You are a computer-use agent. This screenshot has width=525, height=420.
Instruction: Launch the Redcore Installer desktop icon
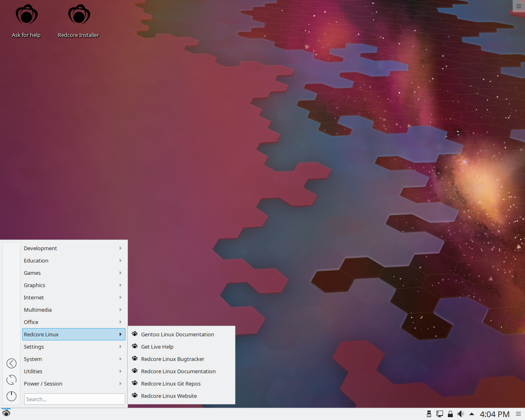click(x=79, y=21)
